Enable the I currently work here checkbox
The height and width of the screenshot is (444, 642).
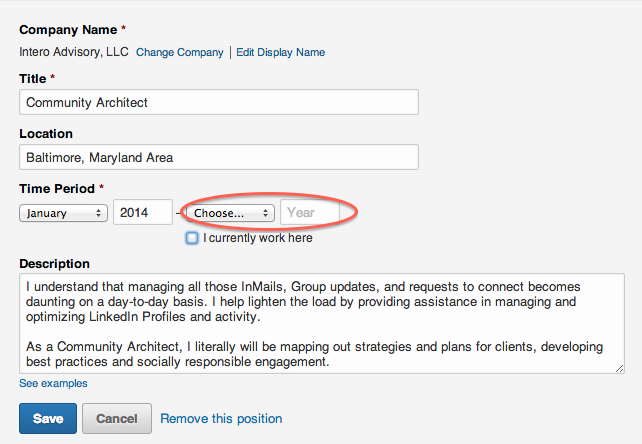(192, 238)
